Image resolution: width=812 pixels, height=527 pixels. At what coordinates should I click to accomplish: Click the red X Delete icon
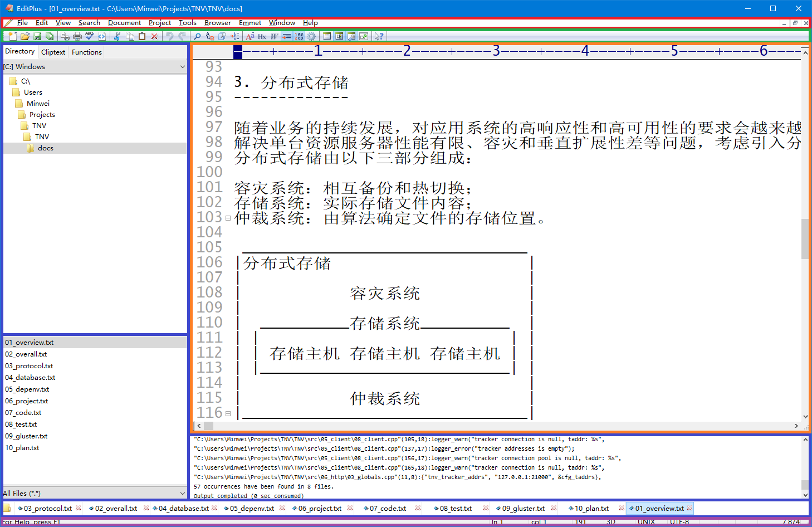click(154, 36)
